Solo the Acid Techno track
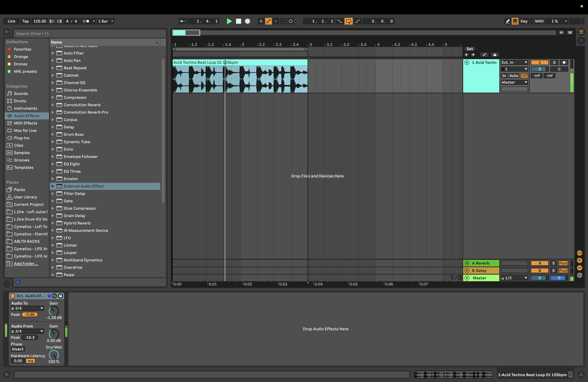Viewport: 588px width, 382px height. point(554,62)
